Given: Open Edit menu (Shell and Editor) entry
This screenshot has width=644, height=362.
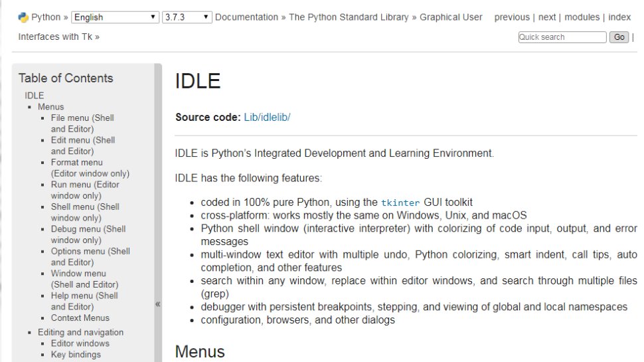Looking at the screenshot, I should click(x=83, y=145).
